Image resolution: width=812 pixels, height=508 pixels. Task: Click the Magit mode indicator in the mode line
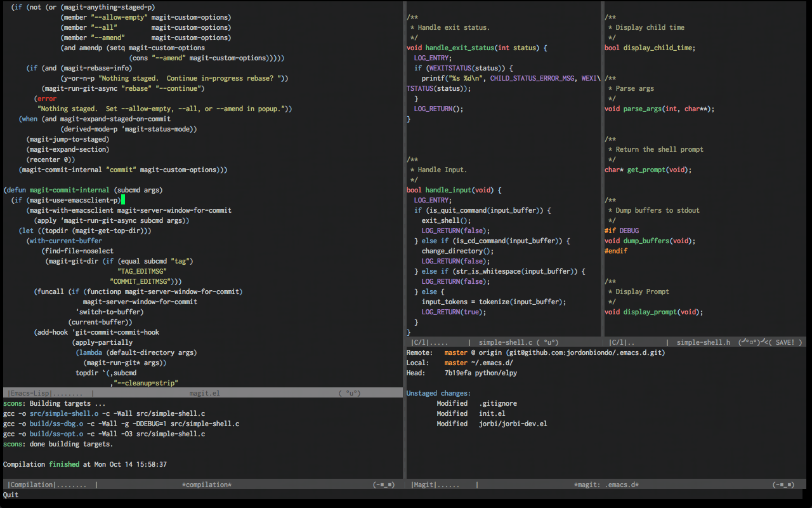422,485
